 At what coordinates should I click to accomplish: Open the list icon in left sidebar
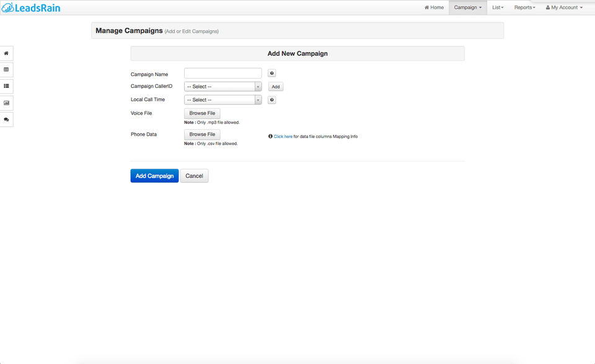[6, 86]
